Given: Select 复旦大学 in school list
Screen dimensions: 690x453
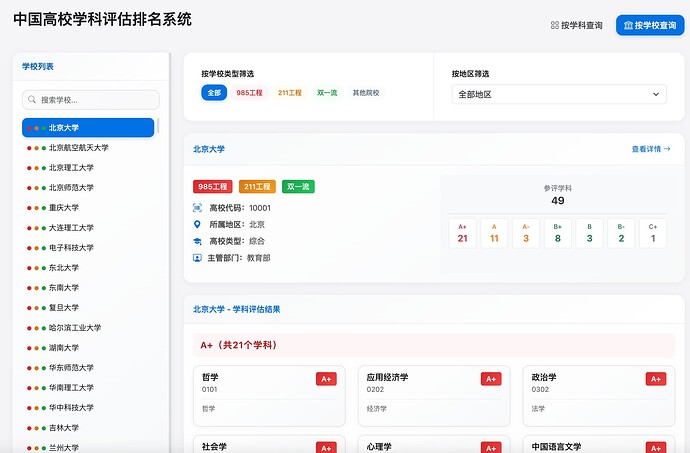Looking at the screenshot, I should coord(88,308).
